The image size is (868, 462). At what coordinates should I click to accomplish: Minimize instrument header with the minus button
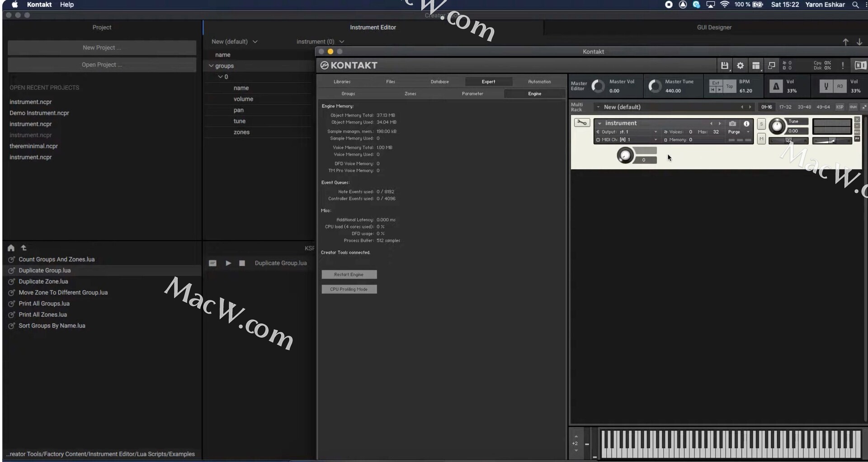[x=857, y=126]
